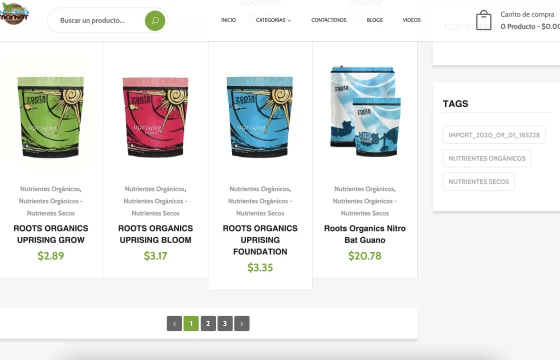This screenshot has height=360, width=560.
Task: Open the Videos menu item
Action: pyautogui.click(x=411, y=20)
